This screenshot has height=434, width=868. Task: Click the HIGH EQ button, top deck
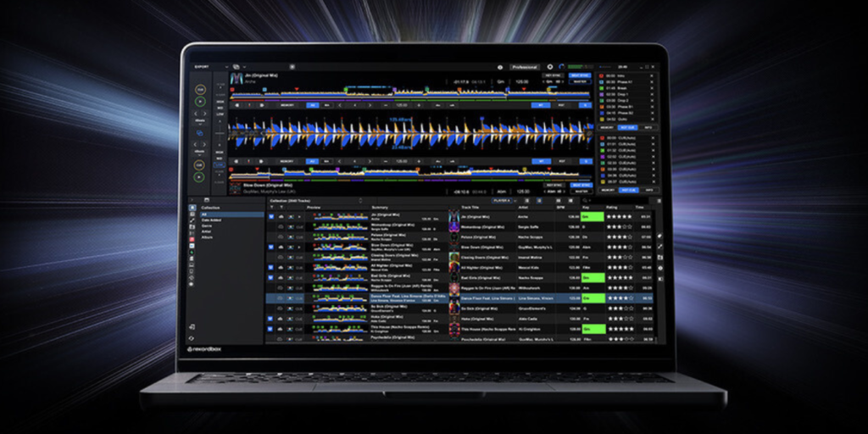[220, 102]
